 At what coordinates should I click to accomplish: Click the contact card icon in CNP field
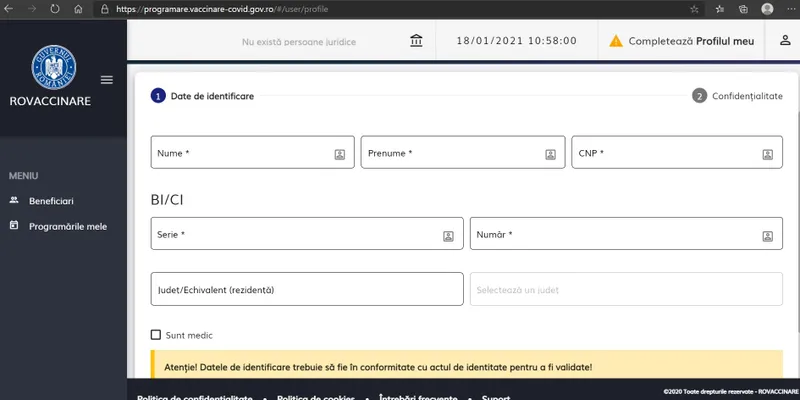click(768, 154)
